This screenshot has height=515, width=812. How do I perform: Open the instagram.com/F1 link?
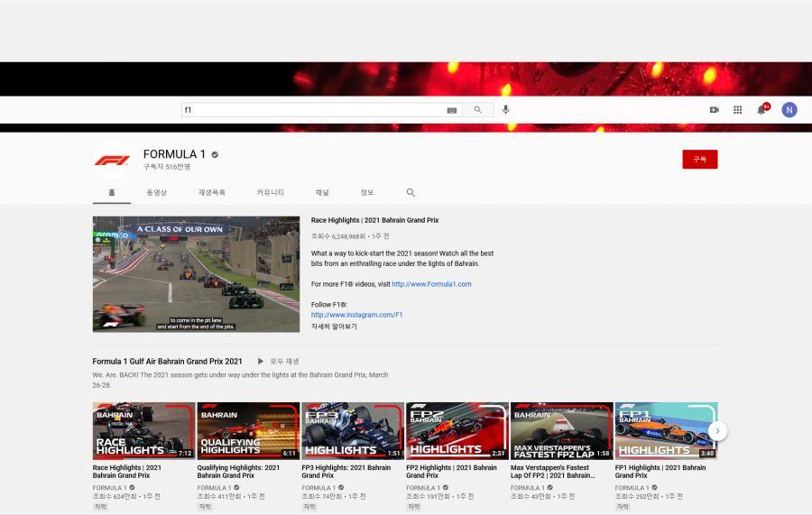(x=356, y=315)
